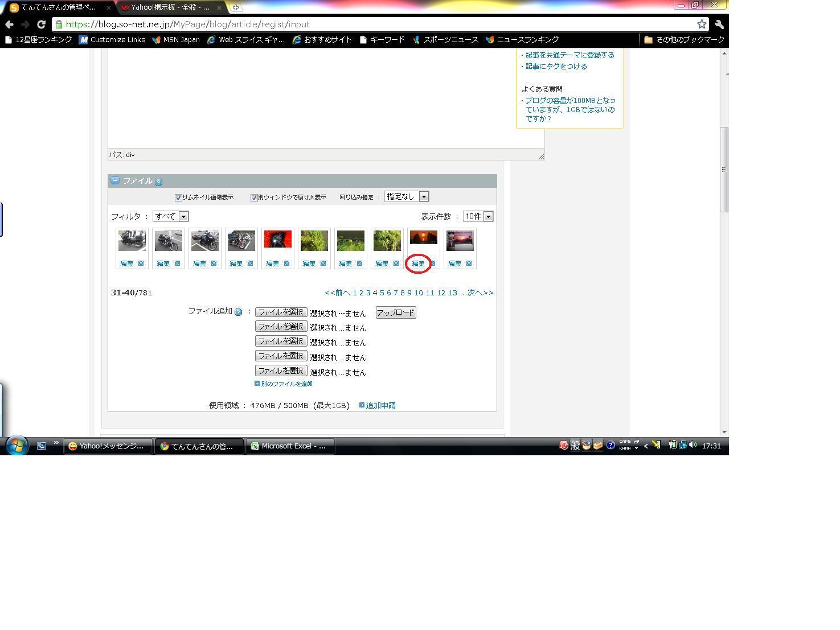The image size is (840, 630).
Task: Toggle the 別ウィンドウで原寸大表示 checkbox
Action: coord(254,197)
